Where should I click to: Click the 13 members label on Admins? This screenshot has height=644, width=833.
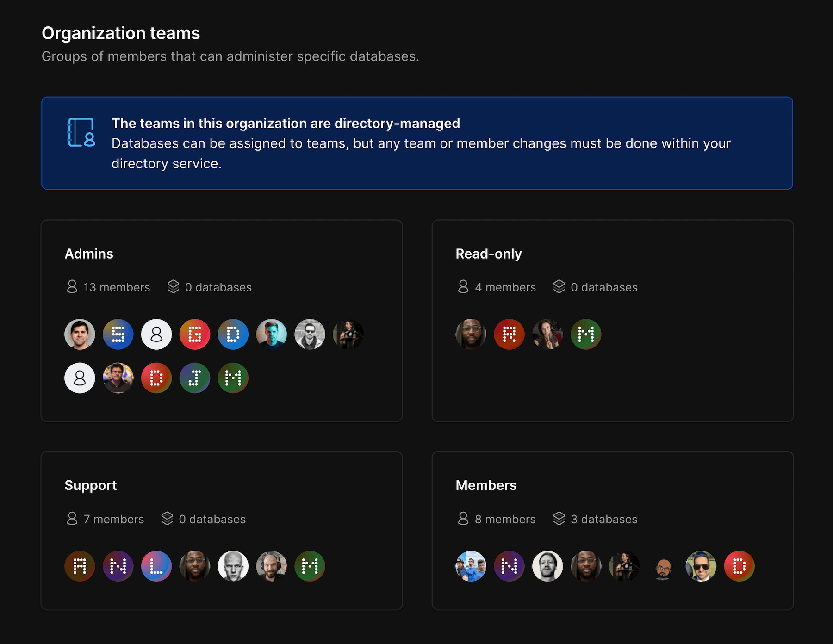[x=116, y=287]
